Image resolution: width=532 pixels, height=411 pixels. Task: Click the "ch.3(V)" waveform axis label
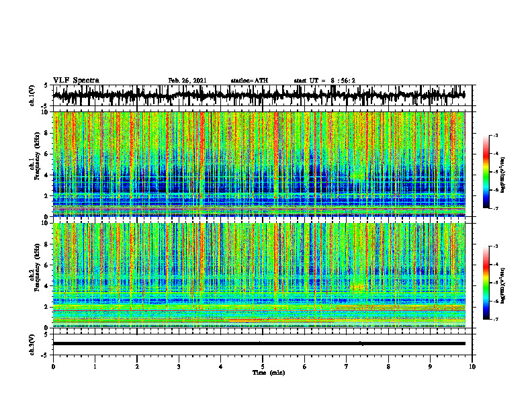coord(32,345)
